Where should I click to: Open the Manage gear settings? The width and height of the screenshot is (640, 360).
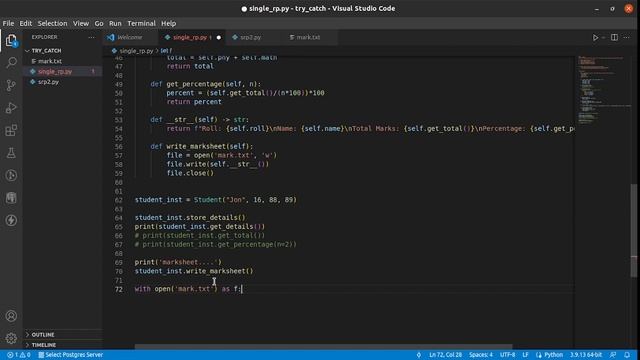pyautogui.click(x=11, y=338)
